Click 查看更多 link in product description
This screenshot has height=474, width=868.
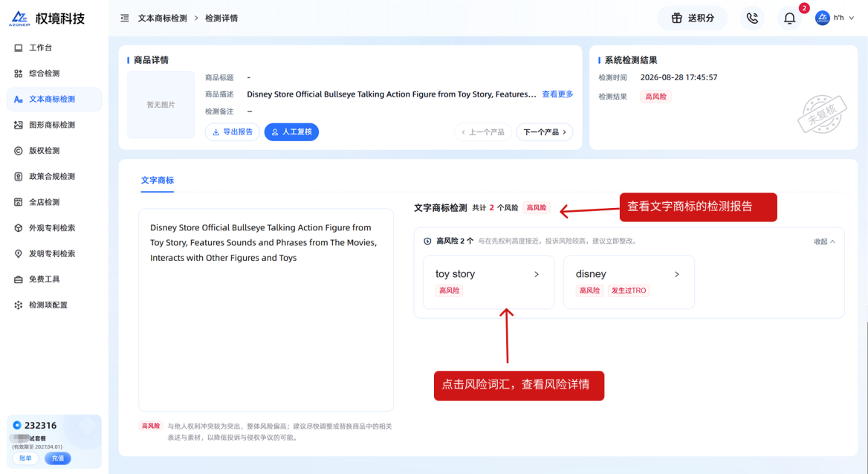[x=557, y=94]
